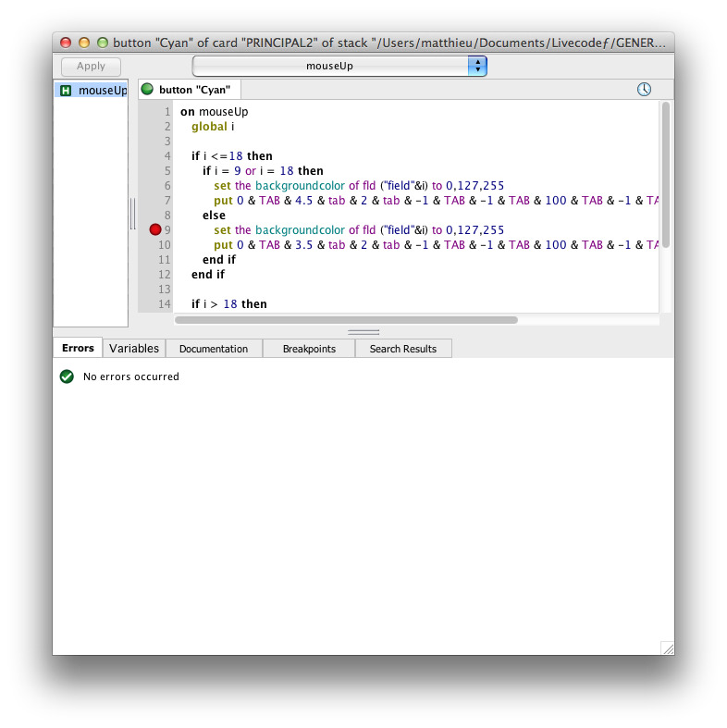The height and width of the screenshot is (728, 727).
Task: Click the green checkmark icon in the Errors pane
Action: click(x=67, y=376)
